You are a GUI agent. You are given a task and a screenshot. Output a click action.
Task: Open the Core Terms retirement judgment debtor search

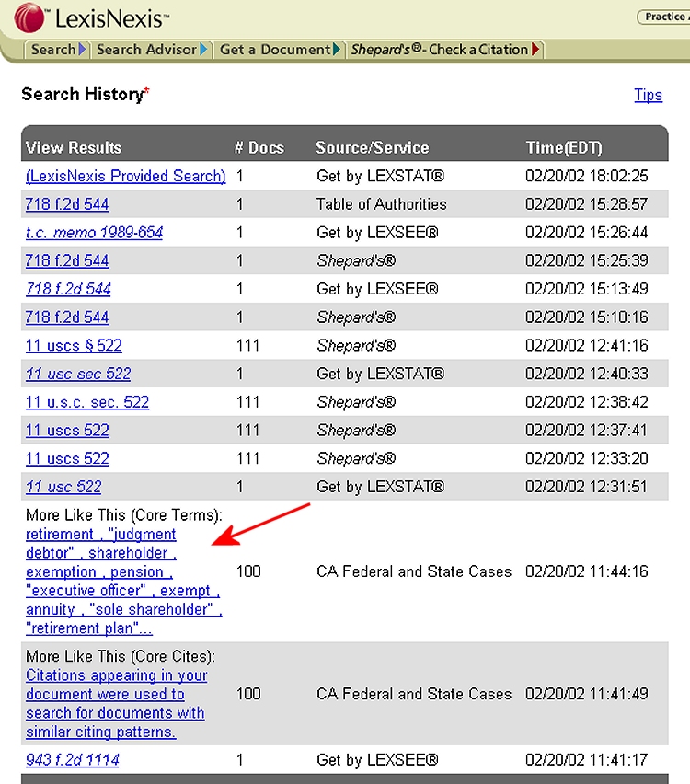(123, 581)
